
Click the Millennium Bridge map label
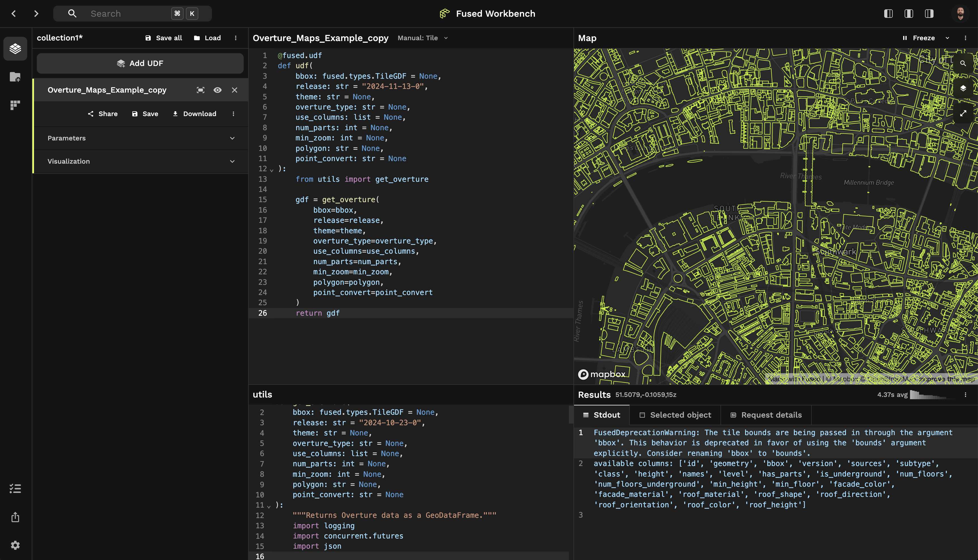(x=869, y=182)
